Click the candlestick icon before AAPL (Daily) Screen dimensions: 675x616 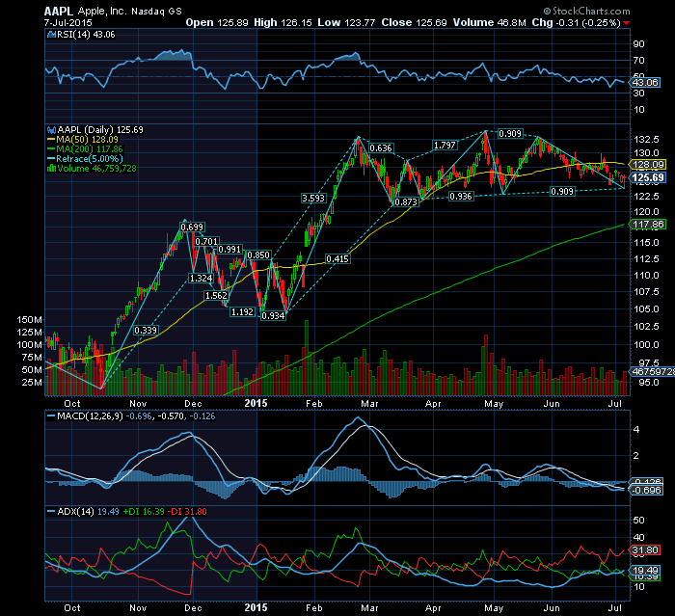52,130
